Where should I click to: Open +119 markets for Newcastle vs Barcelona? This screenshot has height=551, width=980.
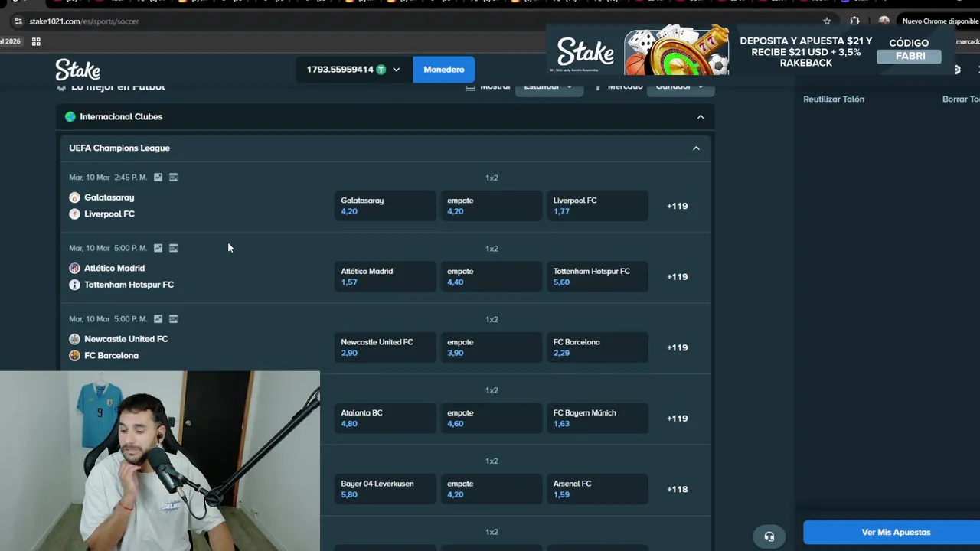tap(678, 347)
